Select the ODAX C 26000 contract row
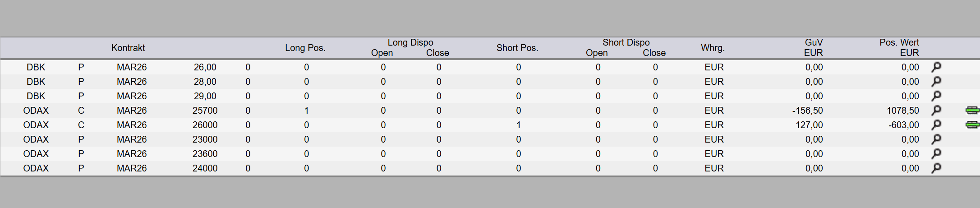 pyautogui.click(x=132, y=125)
